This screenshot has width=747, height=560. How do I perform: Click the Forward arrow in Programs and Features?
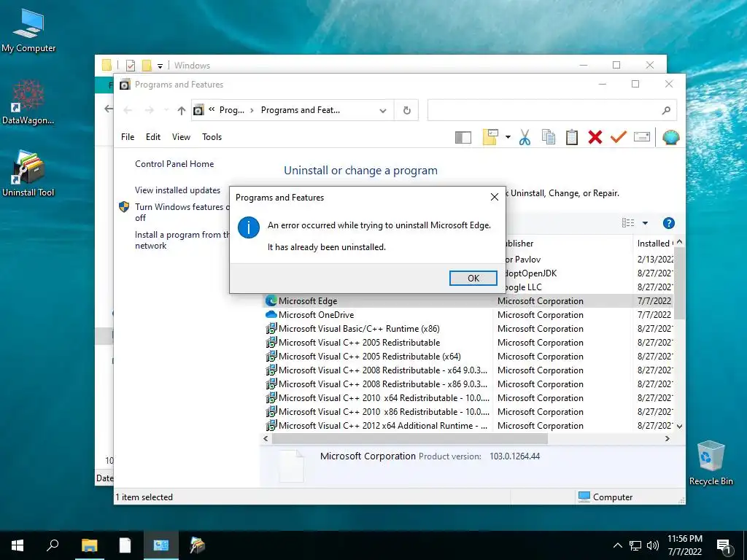coord(149,111)
